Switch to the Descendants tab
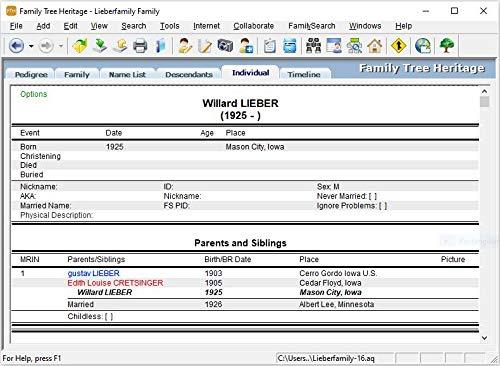The height and width of the screenshot is (366, 500). point(189,74)
